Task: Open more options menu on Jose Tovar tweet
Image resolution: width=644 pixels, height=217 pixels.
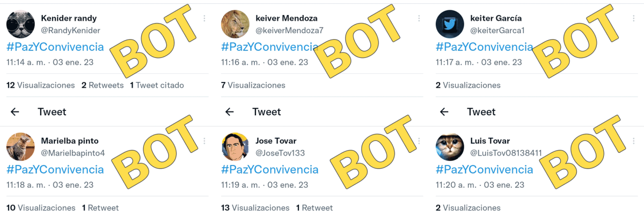Action: coord(419,141)
